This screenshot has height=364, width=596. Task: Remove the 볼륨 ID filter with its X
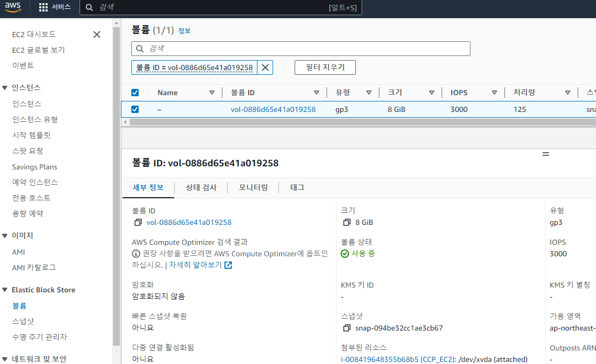(265, 67)
